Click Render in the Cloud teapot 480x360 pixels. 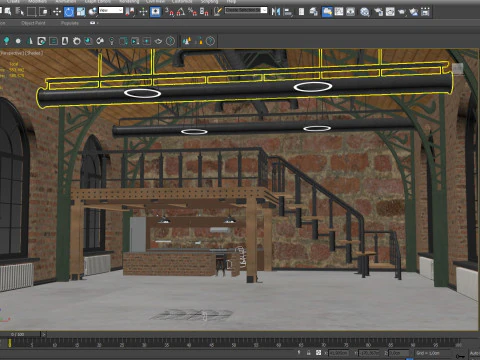[x=413, y=12]
